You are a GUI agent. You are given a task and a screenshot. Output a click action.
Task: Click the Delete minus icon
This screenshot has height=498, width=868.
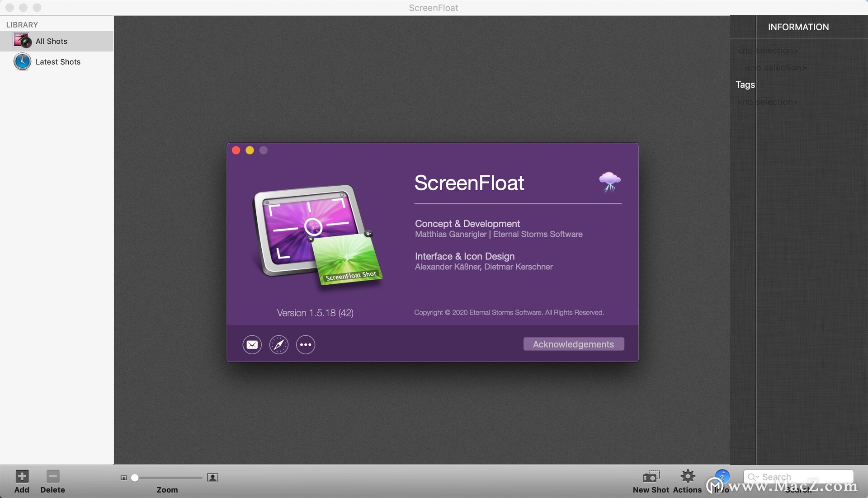[53, 476]
